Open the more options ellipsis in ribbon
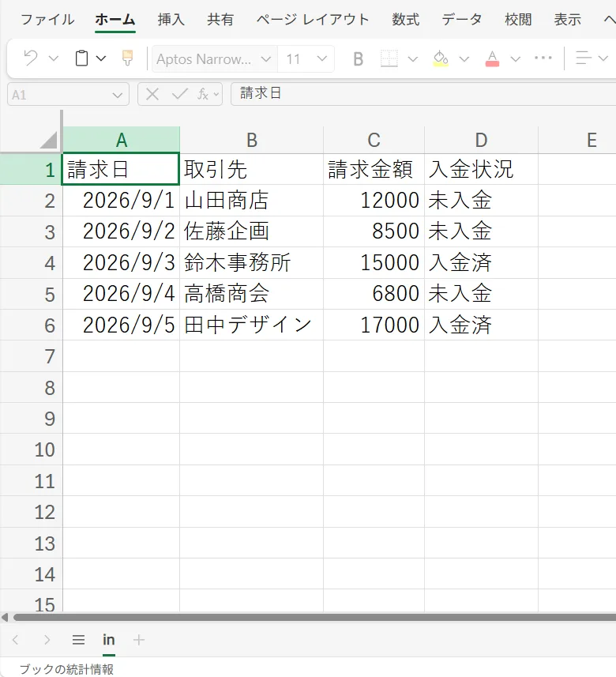Viewport: 616px width, 677px height. 543,58
